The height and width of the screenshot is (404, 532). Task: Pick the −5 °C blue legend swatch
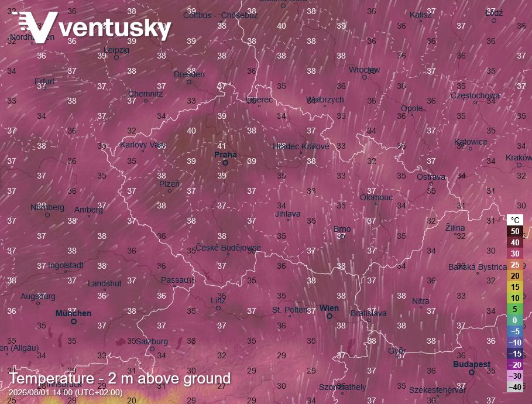(x=515, y=331)
